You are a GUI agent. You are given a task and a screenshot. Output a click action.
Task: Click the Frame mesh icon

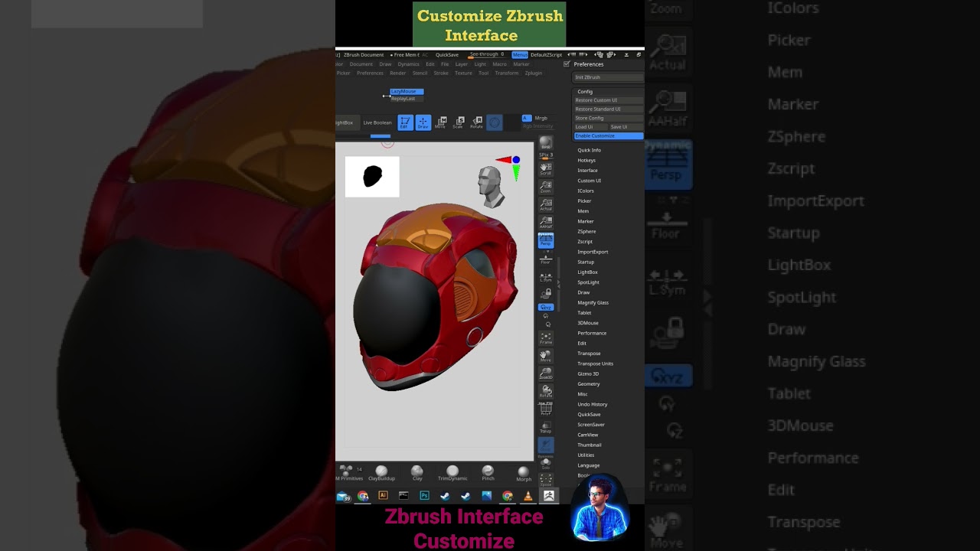[546, 337]
